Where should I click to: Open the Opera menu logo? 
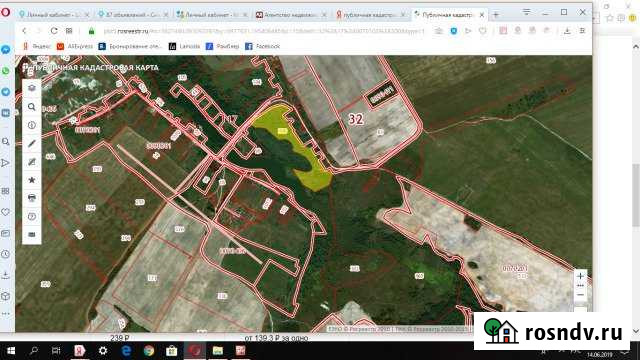5,12
